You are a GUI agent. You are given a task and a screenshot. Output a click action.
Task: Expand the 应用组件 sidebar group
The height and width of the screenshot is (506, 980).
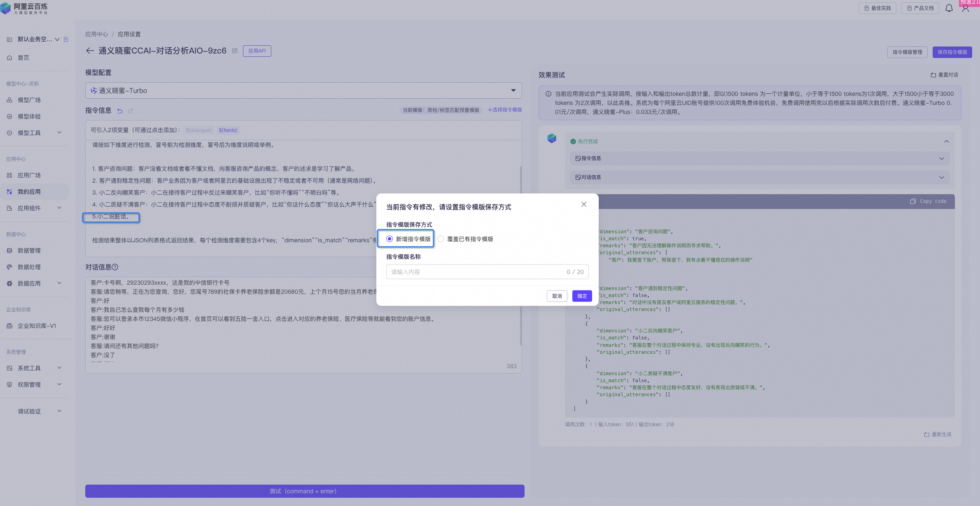pyautogui.click(x=59, y=208)
